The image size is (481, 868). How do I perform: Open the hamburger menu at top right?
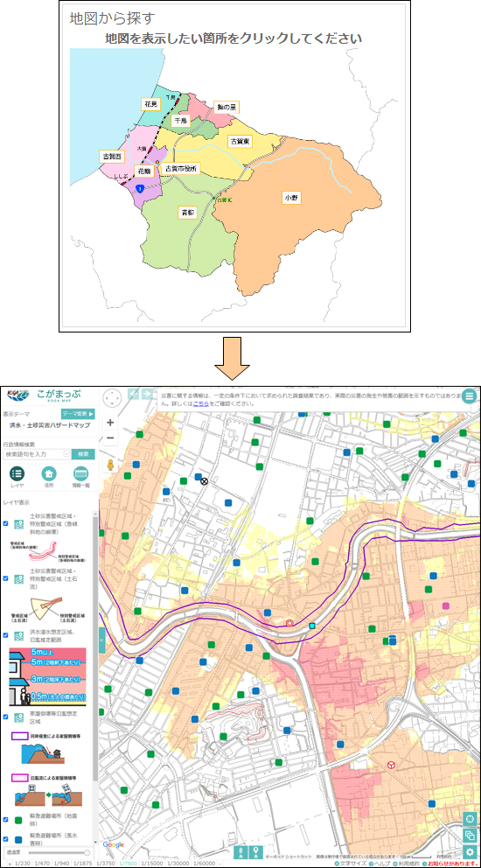[x=470, y=395]
